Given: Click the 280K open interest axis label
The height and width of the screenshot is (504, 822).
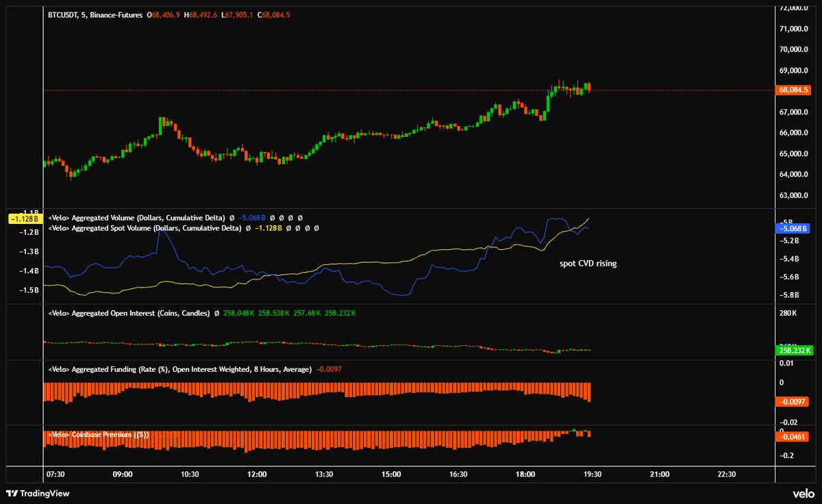Looking at the screenshot, I should [x=788, y=314].
